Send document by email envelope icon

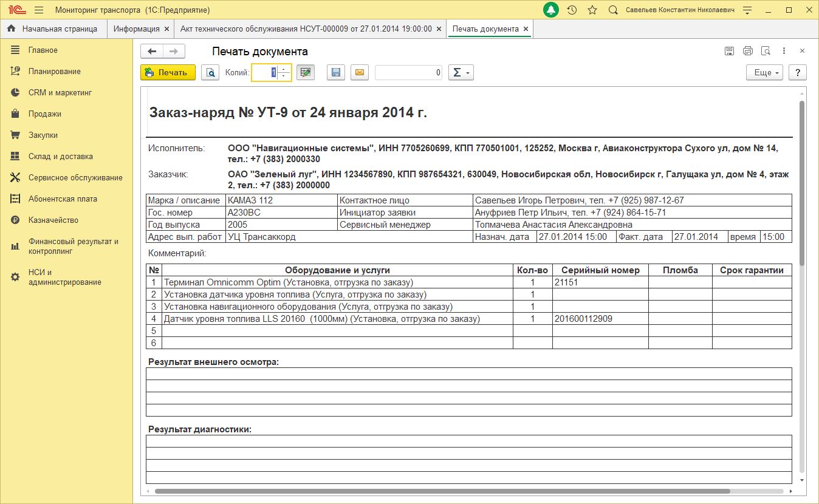click(359, 72)
